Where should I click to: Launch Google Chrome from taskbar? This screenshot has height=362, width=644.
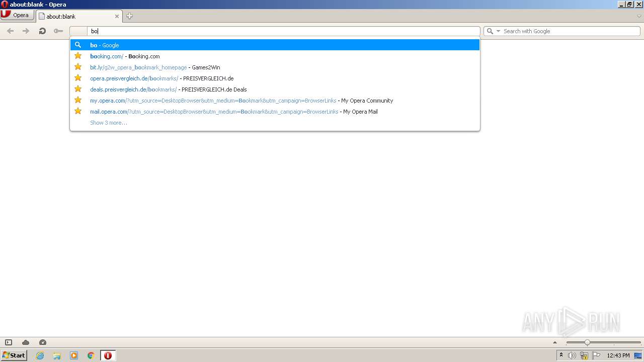click(91, 355)
